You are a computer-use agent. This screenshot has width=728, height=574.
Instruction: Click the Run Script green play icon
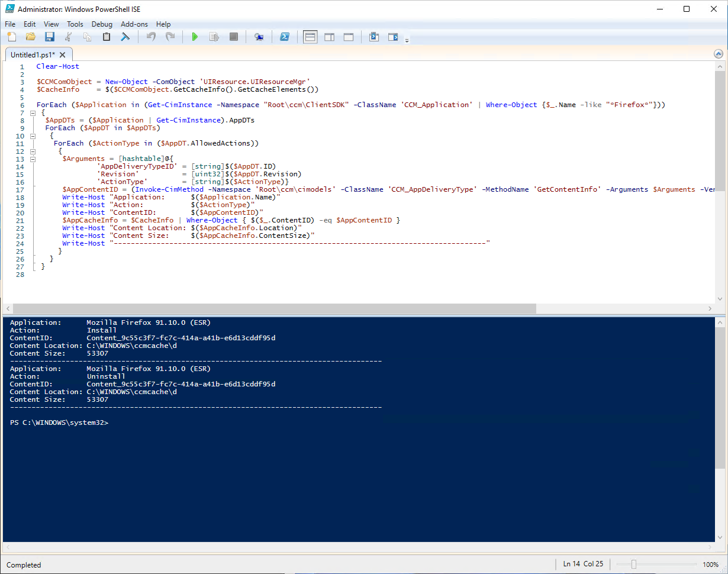195,37
